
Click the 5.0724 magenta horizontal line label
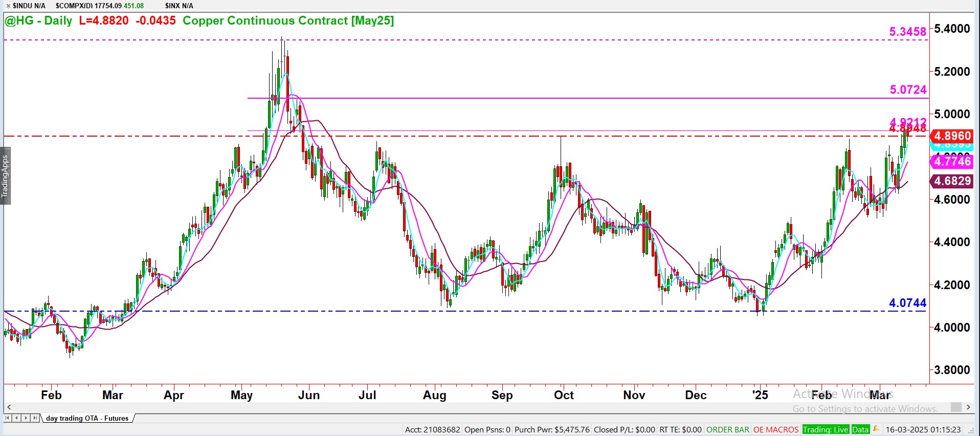(x=908, y=90)
